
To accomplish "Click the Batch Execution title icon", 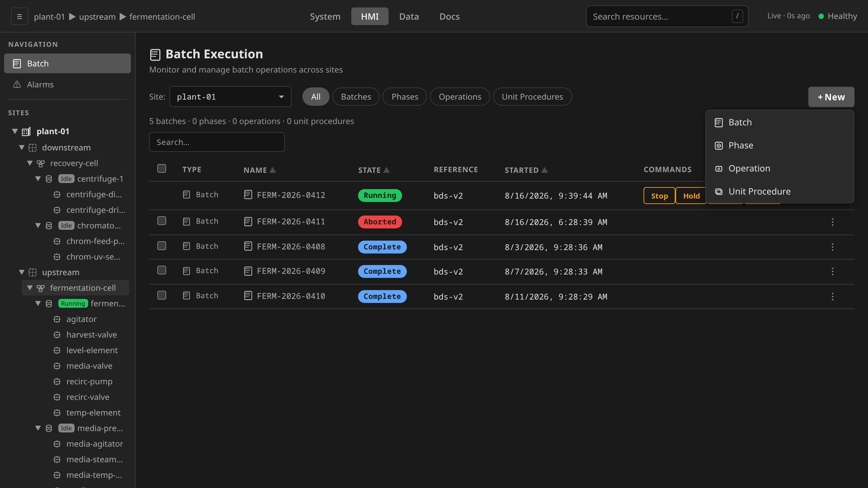I will coord(155,55).
